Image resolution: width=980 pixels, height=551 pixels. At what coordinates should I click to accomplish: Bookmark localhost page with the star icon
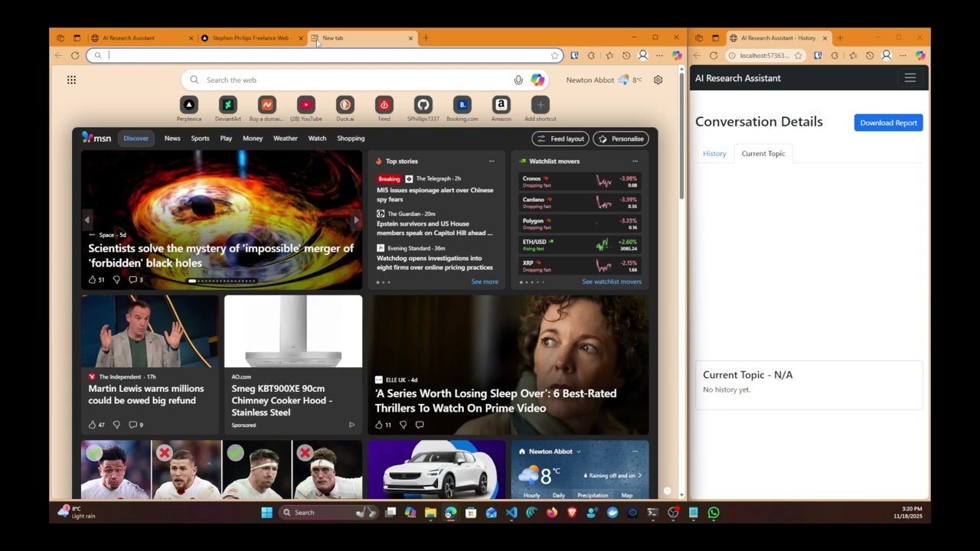(799, 55)
